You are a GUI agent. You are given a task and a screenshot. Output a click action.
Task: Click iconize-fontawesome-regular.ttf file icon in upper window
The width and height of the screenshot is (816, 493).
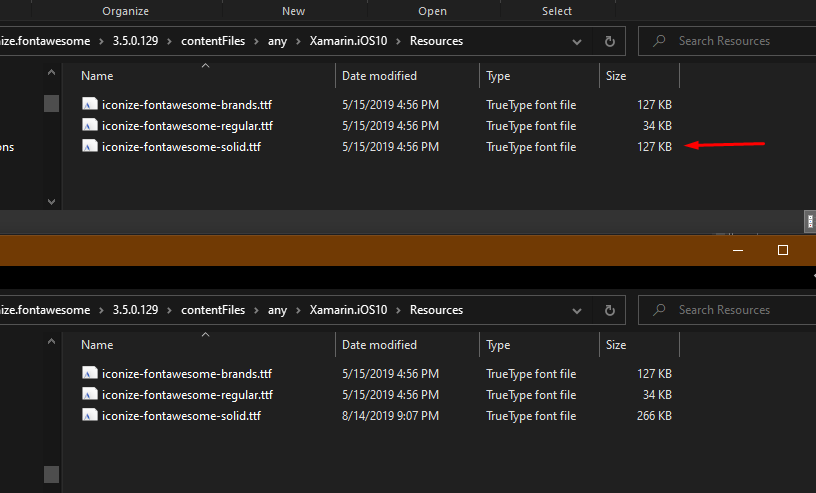click(x=90, y=125)
